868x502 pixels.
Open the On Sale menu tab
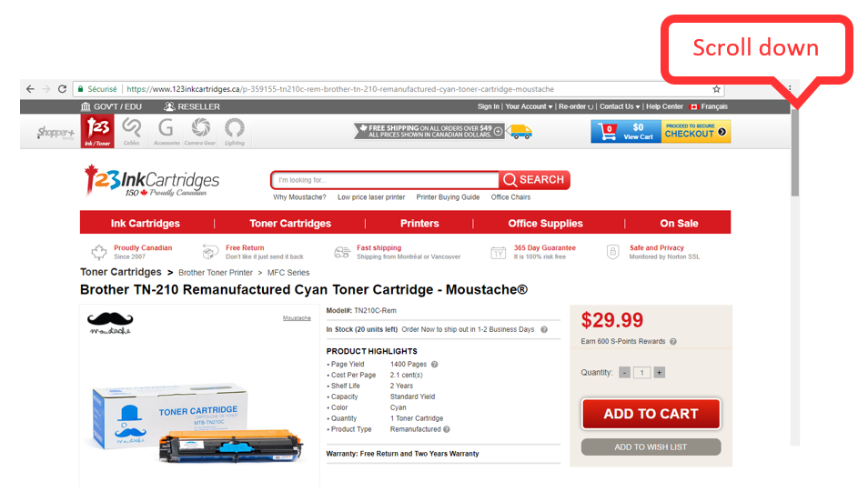679,223
